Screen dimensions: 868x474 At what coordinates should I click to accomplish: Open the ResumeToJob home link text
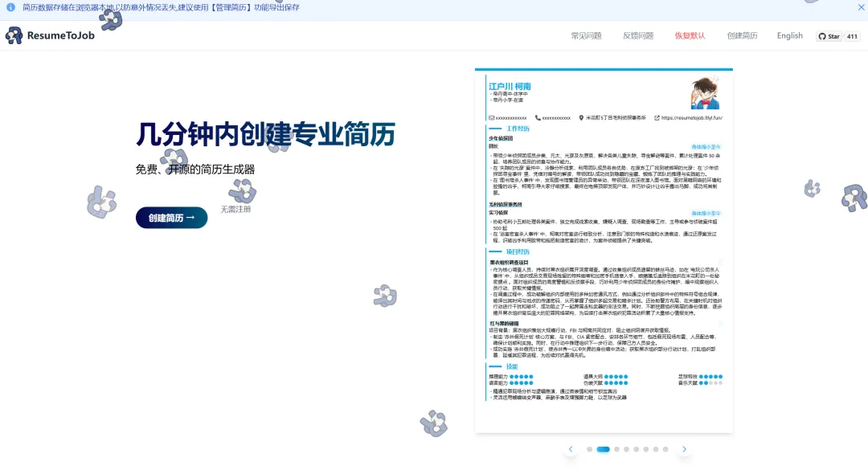[61, 35]
